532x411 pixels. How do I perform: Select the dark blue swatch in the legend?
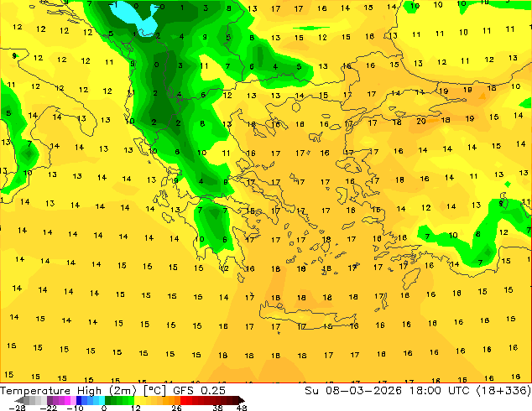pyautogui.click(x=79, y=400)
